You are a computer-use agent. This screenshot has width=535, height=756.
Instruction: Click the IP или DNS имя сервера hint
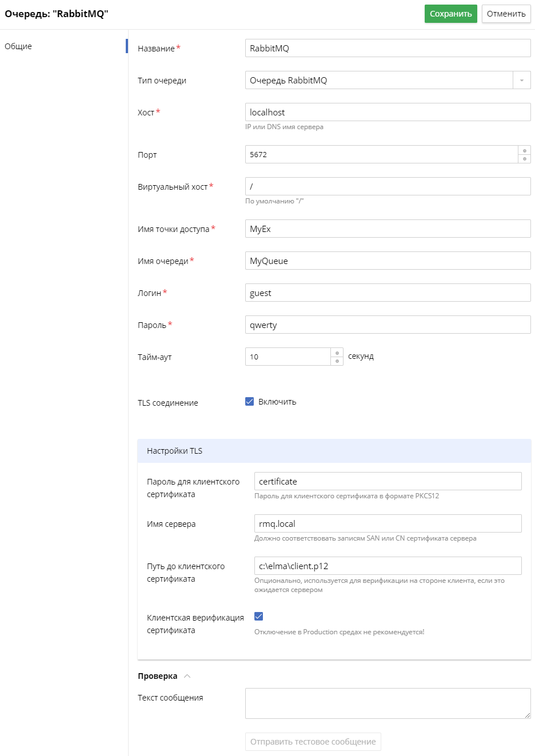(x=284, y=127)
